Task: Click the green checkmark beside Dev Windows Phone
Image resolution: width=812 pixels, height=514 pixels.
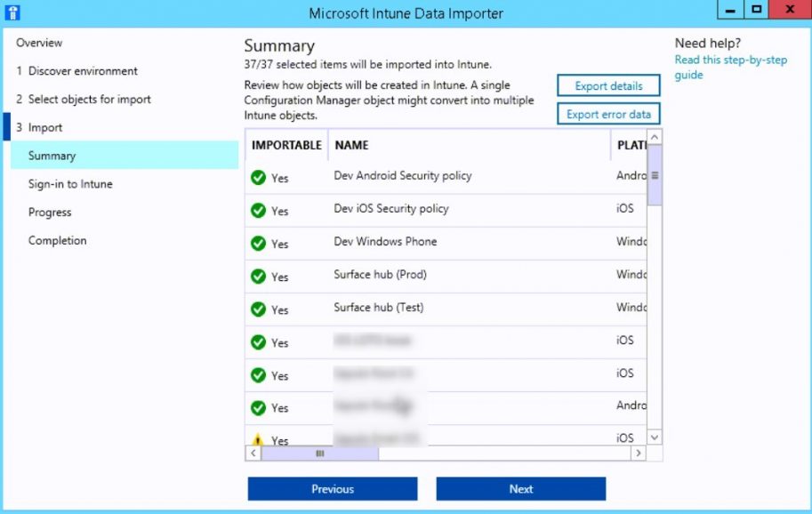Action: point(258,242)
